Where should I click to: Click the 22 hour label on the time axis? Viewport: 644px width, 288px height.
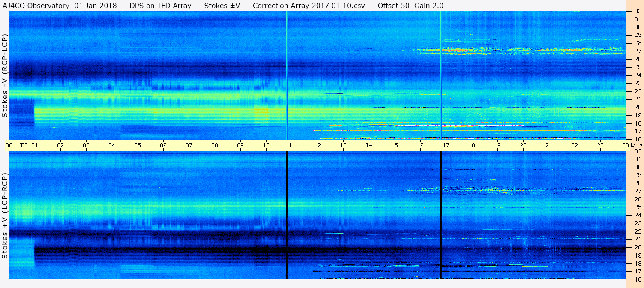point(575,145)
